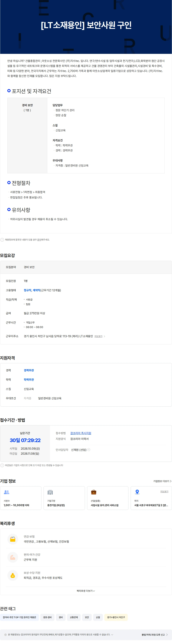Click the 정규직 employment type link
This screenshot has height=644, width=172.
(27, 290)
